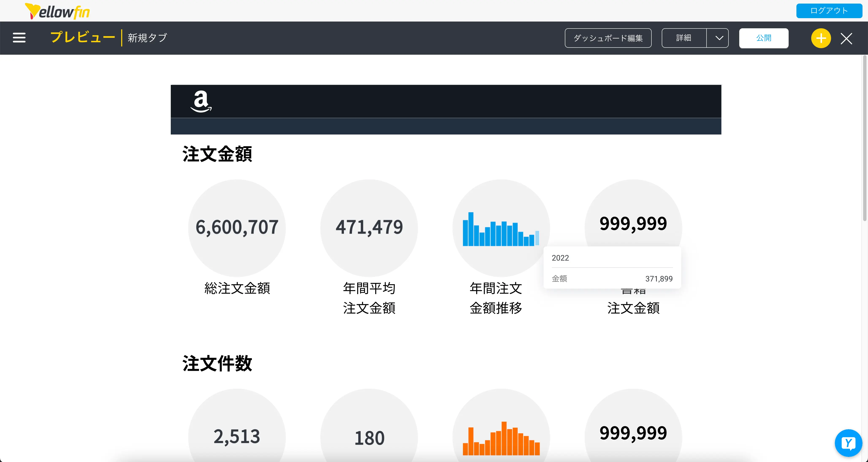Viewport: 868px width, 462px height.
Task: Click the Yellowfin logo
Action: tap(58, 11)
